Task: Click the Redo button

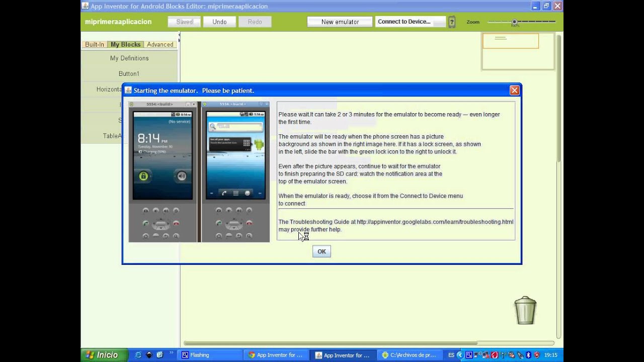Action: tap(255, 22)
